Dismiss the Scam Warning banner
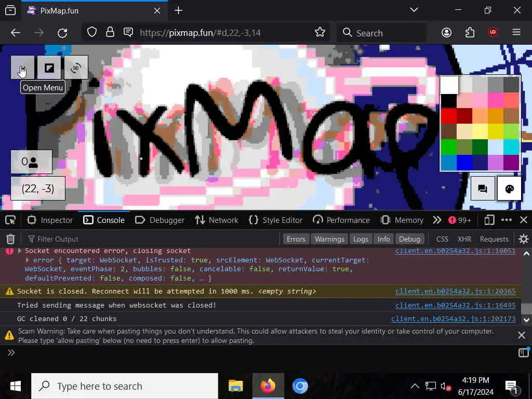 [522, 335]
